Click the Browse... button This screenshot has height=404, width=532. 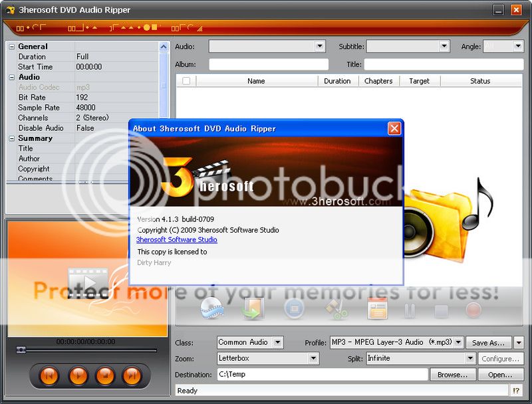[452, 375]
